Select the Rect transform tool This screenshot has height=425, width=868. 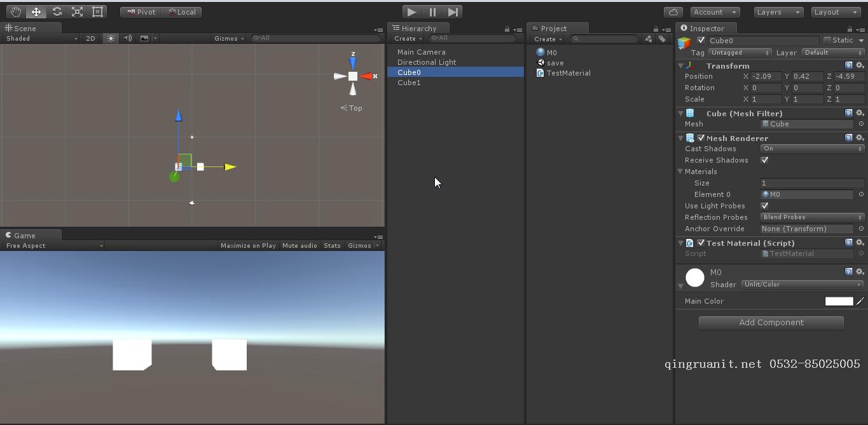click(x=97, y=11)
